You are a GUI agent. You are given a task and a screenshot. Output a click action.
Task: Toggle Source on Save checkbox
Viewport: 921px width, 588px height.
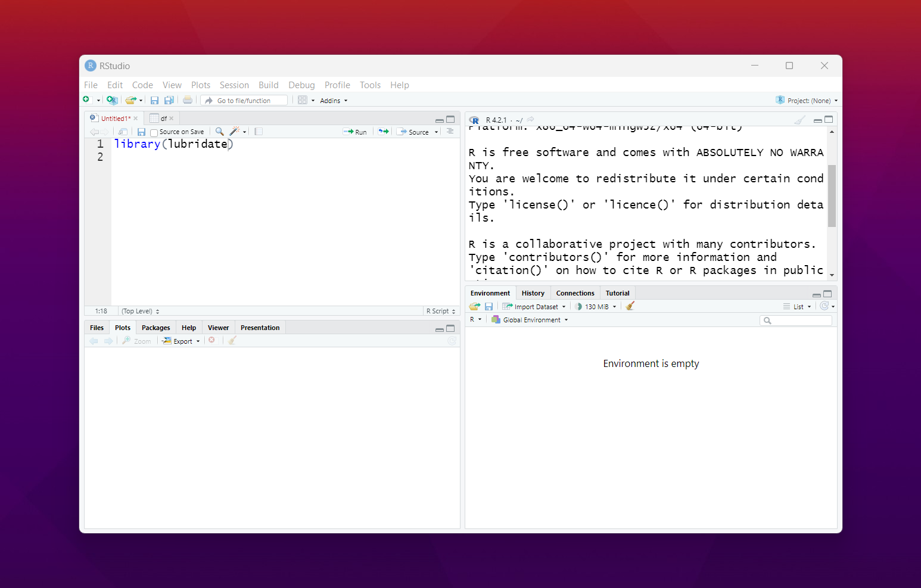154,132
